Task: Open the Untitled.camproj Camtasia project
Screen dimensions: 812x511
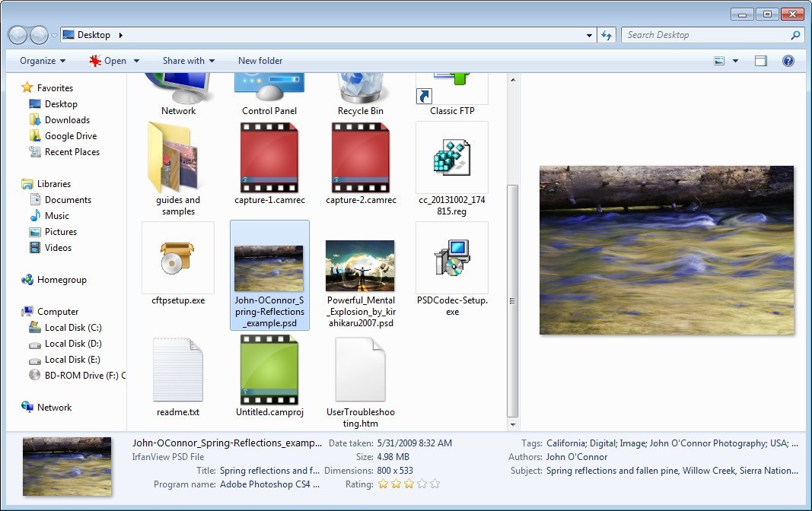Action: [x=269, y=370]
